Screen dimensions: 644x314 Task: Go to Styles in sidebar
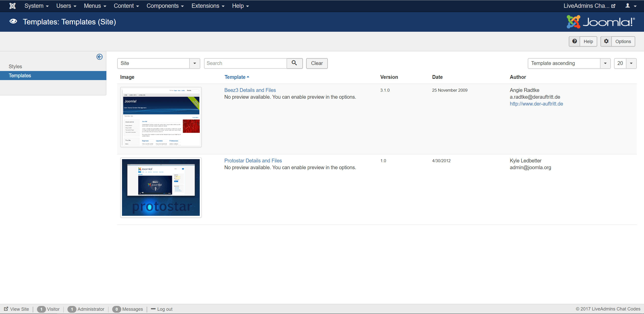(15, 66)
